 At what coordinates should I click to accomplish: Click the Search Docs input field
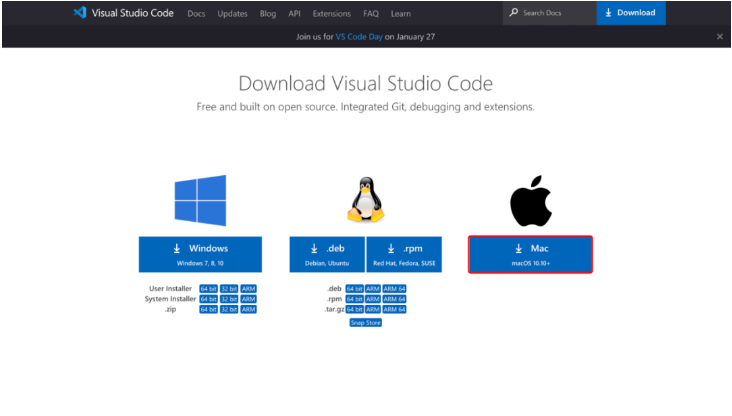(x=549, y=13)
